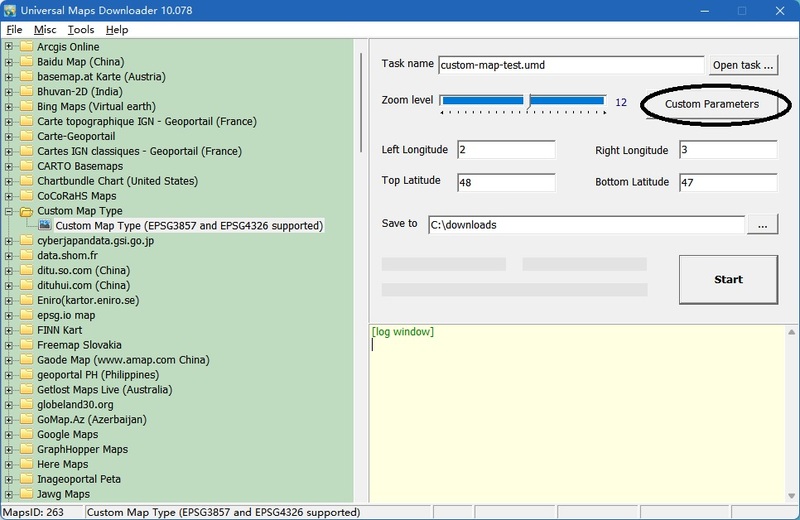Open the Custom Parameters dialog
The image size is (800, 520).
point(711,104)
